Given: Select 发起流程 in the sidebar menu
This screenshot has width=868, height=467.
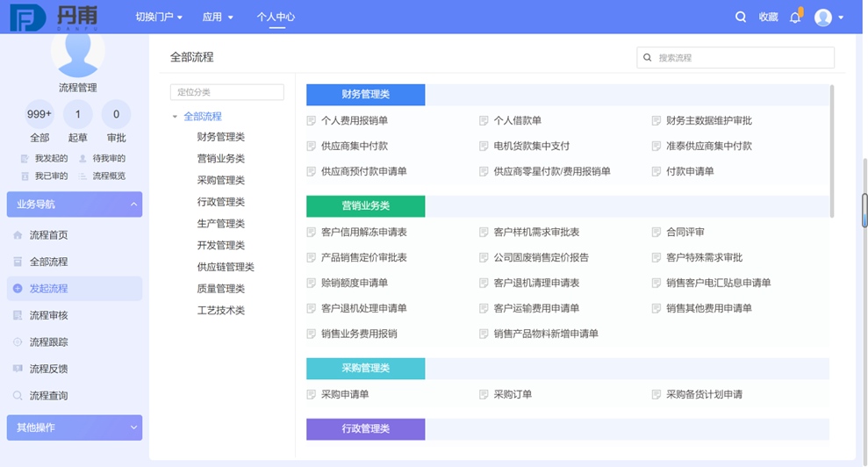Looking at the screenshot, I should pos(48,289).
